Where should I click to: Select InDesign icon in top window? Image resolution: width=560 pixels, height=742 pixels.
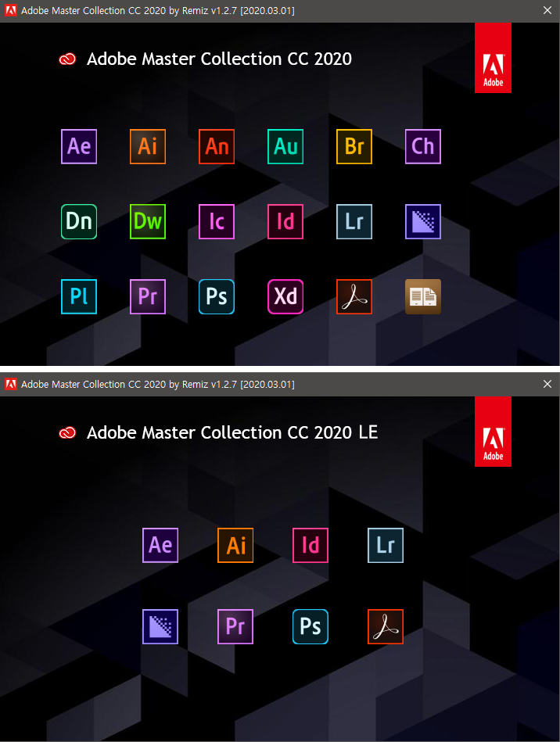285,221
